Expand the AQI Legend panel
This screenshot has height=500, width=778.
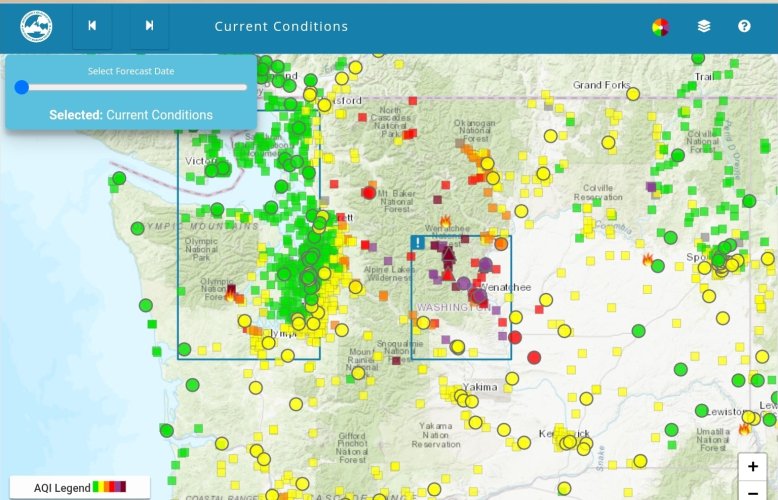(80, 487)
